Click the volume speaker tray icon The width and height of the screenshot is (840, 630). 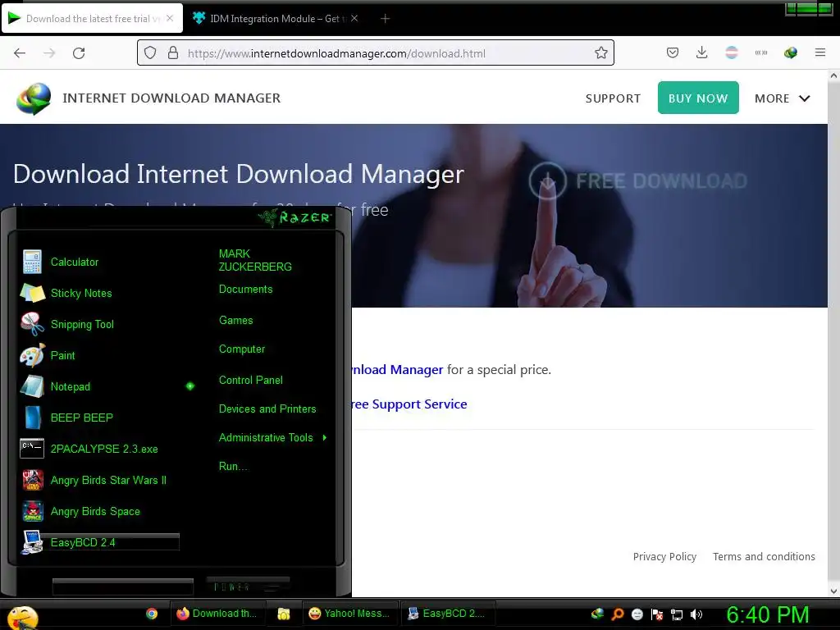(696, 614)
